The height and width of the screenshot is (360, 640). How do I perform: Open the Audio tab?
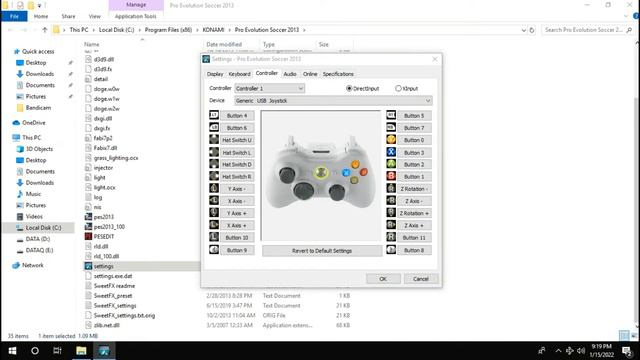[290, 74]
